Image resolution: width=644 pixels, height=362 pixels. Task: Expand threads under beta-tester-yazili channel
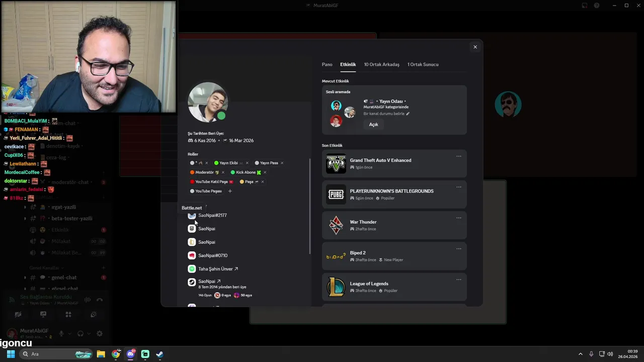coord(25,219)
